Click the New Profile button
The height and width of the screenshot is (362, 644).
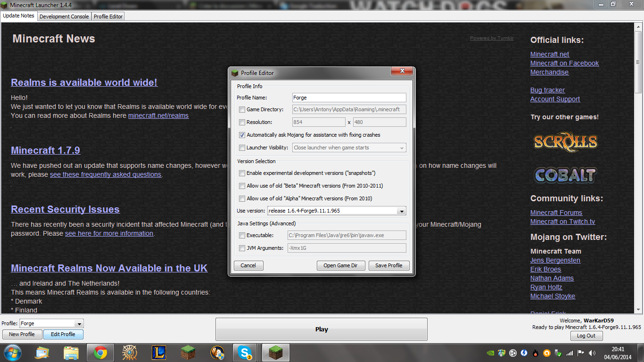tap(22, 334)
